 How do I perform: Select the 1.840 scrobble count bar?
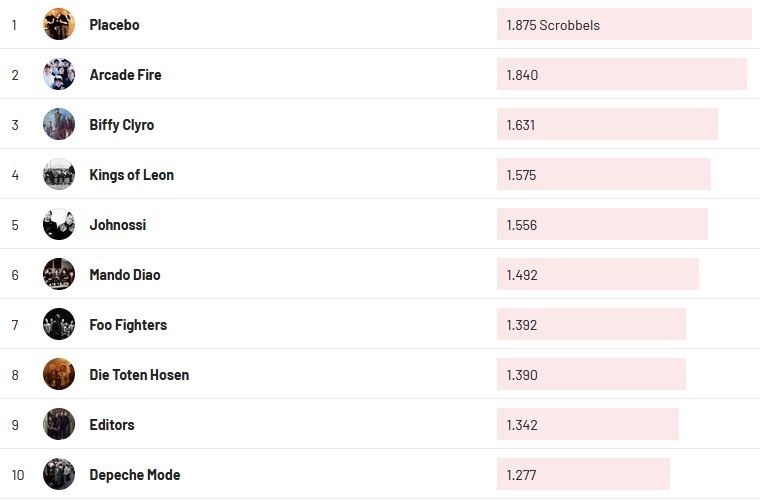pos(621,75)
